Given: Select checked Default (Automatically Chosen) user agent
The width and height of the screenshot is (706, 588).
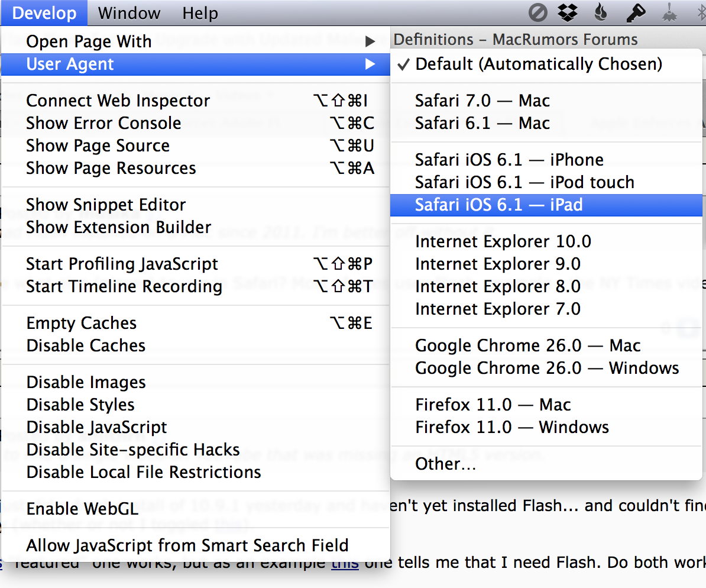Looking at the screenshot, I should tap(538, 64).
